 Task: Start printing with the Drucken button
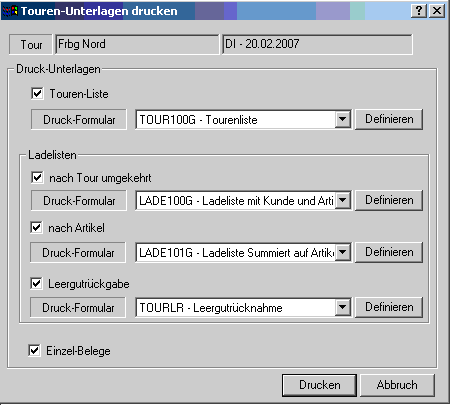click(x=319, y=385)
